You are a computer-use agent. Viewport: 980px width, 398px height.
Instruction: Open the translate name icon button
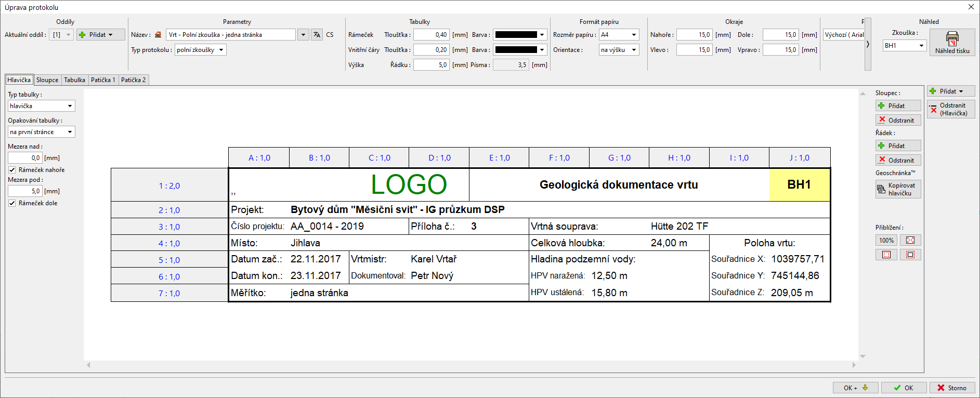pos(317,35)
